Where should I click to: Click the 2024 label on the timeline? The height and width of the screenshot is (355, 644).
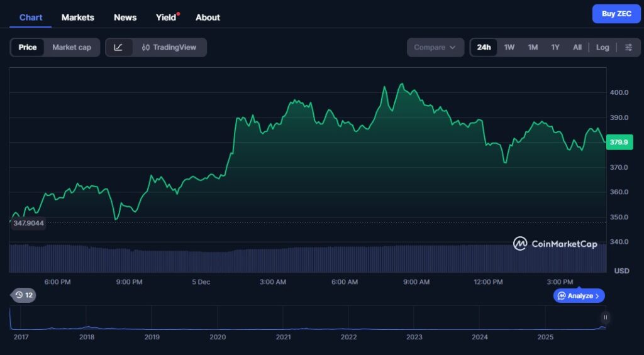coord(480,337)
